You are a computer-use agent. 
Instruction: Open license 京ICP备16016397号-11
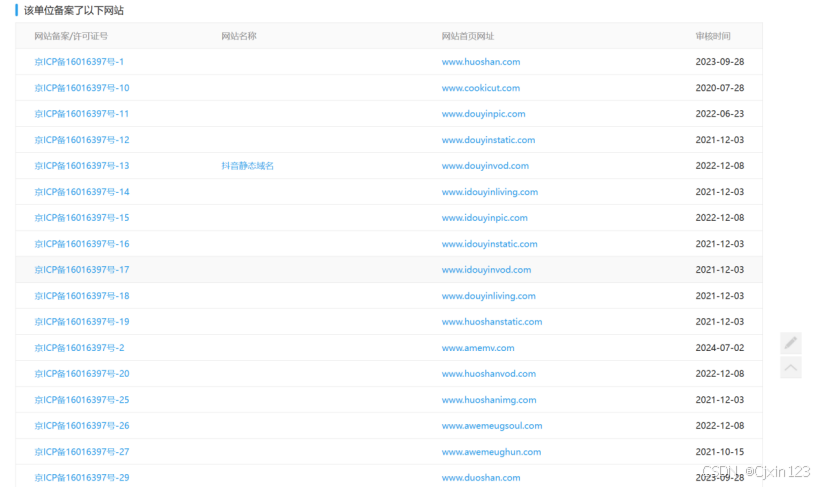point(82,114)
